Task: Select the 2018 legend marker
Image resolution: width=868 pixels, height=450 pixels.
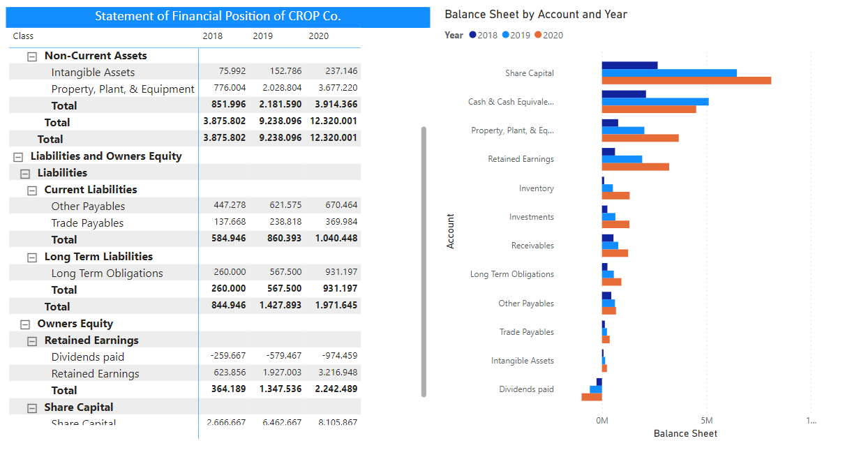Action: pos(473,35)
